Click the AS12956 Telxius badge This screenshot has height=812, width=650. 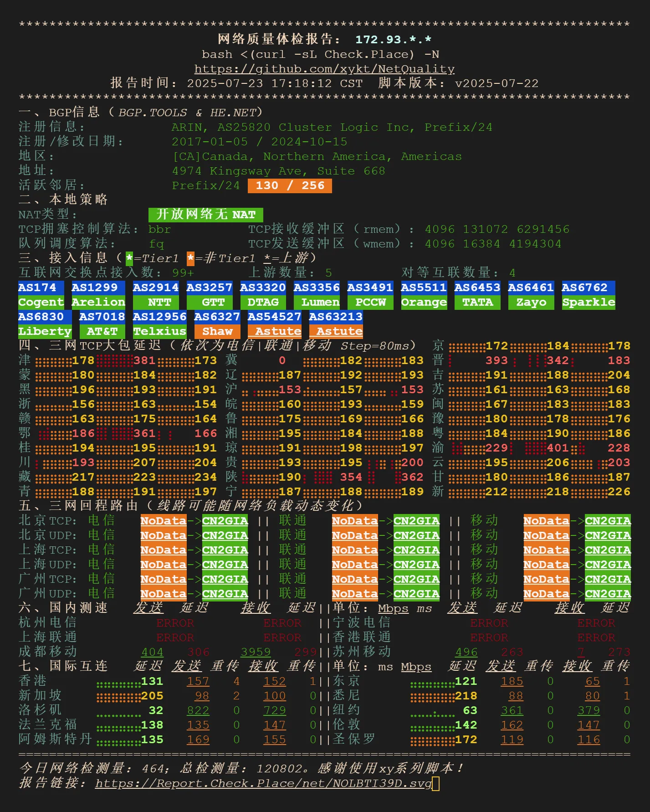pos(159,324)
